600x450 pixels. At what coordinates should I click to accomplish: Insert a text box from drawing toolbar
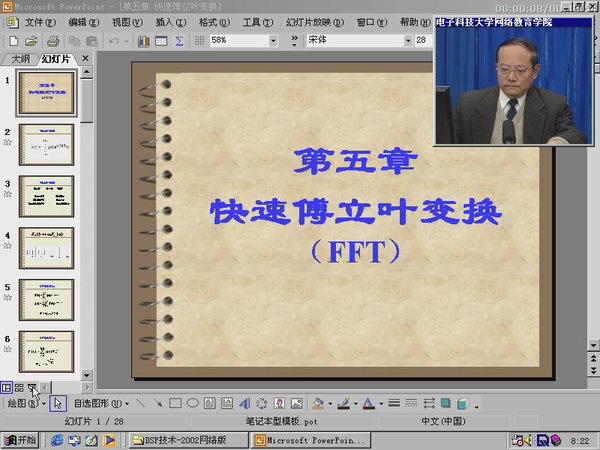[210, 404]
